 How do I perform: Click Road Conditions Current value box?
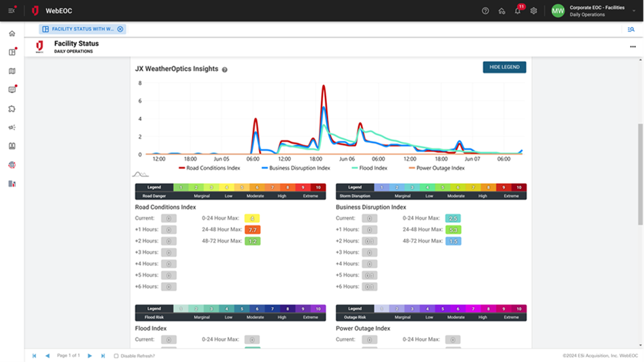[x=169, y=218]
